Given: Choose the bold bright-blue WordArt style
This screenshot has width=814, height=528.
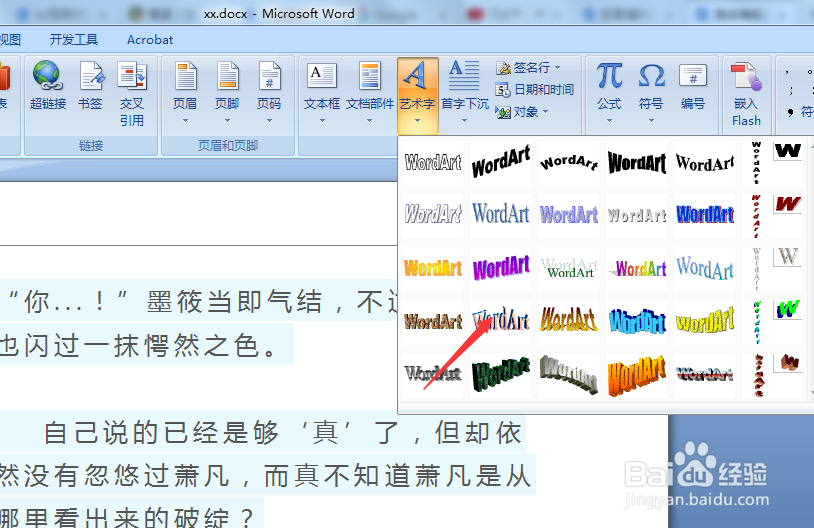Looking at the screenshot, I should 705,214.
